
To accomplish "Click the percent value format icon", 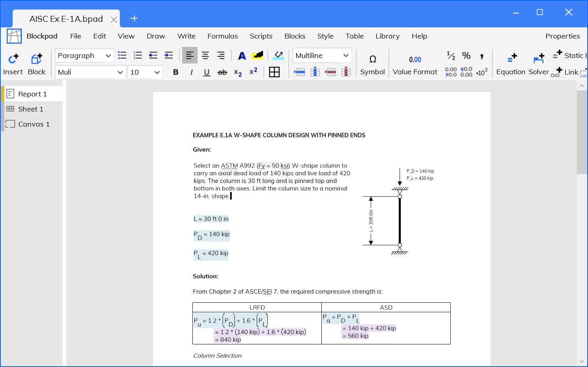I will [x=466, y=56].
